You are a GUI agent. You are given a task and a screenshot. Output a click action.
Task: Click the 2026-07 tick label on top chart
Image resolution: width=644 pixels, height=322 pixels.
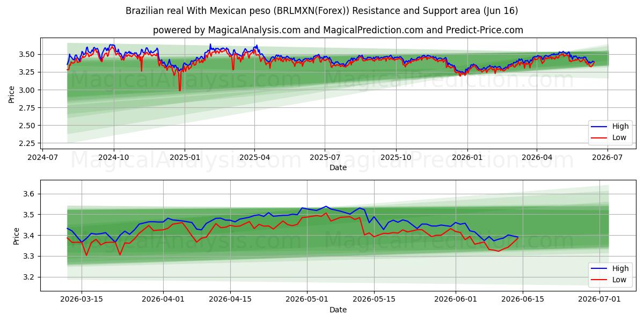(607, 158)
